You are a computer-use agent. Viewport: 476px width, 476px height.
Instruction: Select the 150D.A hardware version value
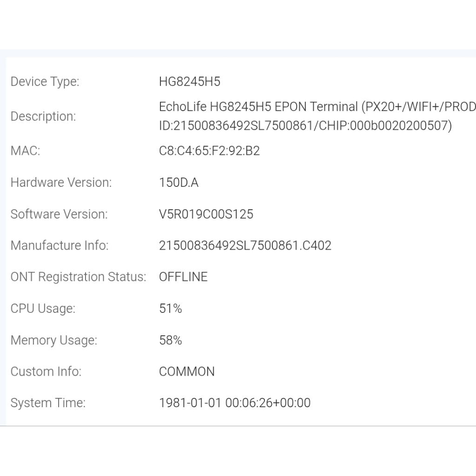click(x=178, y=183)
